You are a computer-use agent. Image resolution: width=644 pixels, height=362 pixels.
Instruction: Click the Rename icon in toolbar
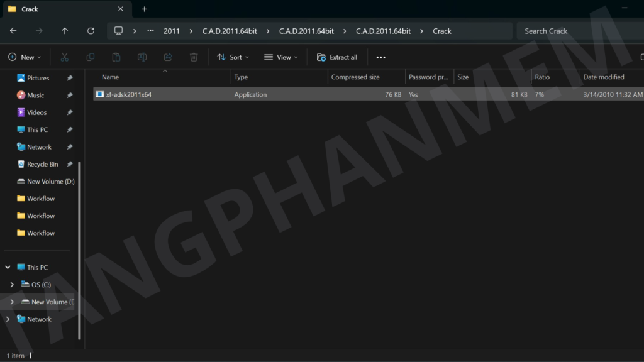[142, 57]
